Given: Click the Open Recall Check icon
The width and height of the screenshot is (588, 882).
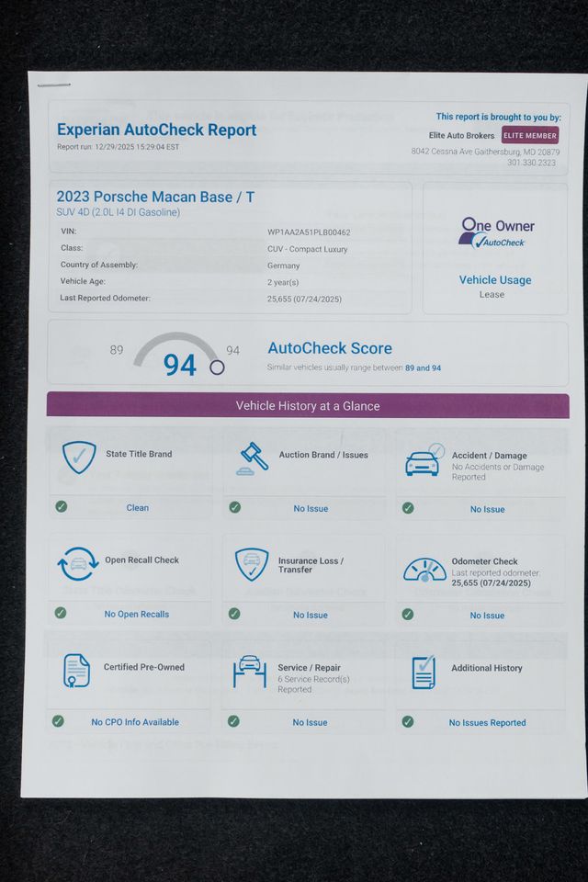Looking at the screenshot, I should pos(77,563).
